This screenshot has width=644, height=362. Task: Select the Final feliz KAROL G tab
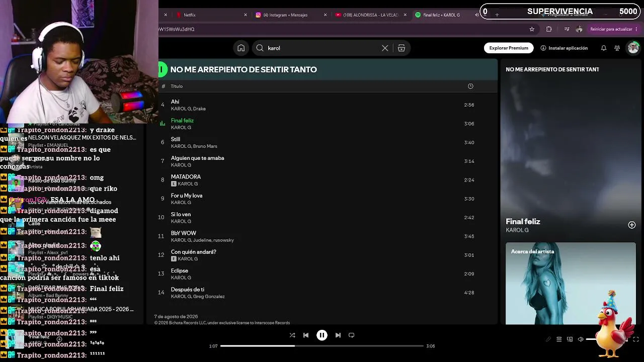click(441, 15)
